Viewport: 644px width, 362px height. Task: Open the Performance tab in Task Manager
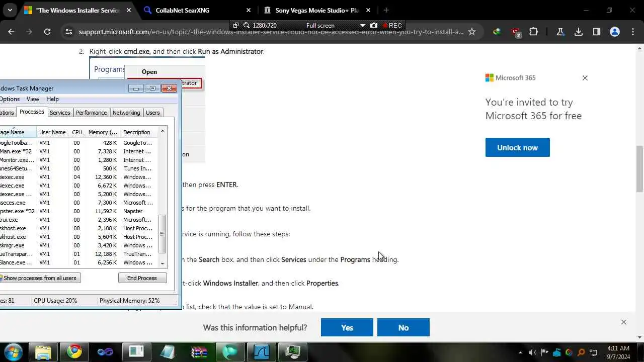coord(91,113)
